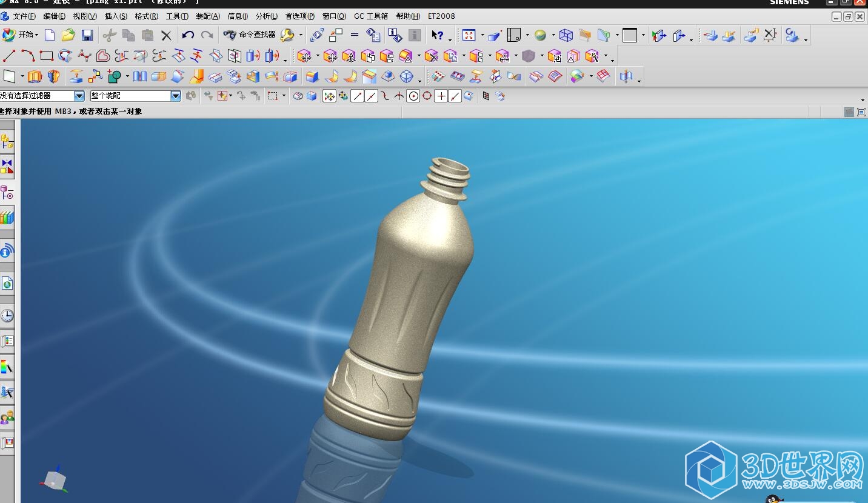Click the Move Face synchronous icon
This screenshot has height=503, width=868.
pos(304,56)
